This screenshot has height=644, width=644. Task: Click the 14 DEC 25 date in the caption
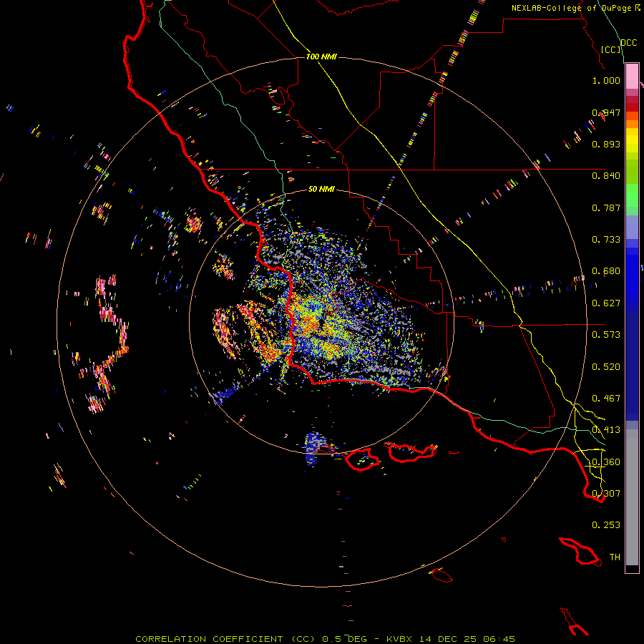pos(447,639)
